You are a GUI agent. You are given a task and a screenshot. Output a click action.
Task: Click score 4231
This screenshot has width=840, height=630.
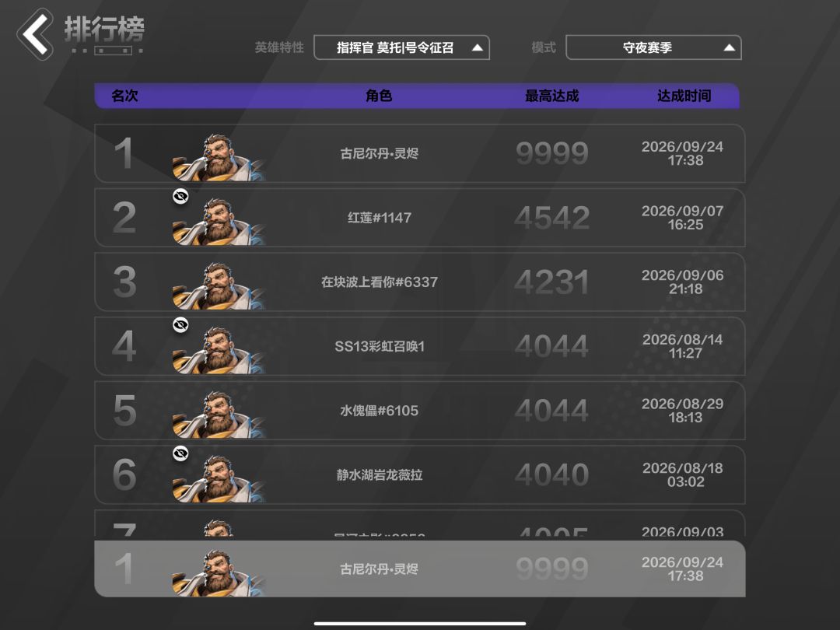pyautogui.click(x=551, y=282)
